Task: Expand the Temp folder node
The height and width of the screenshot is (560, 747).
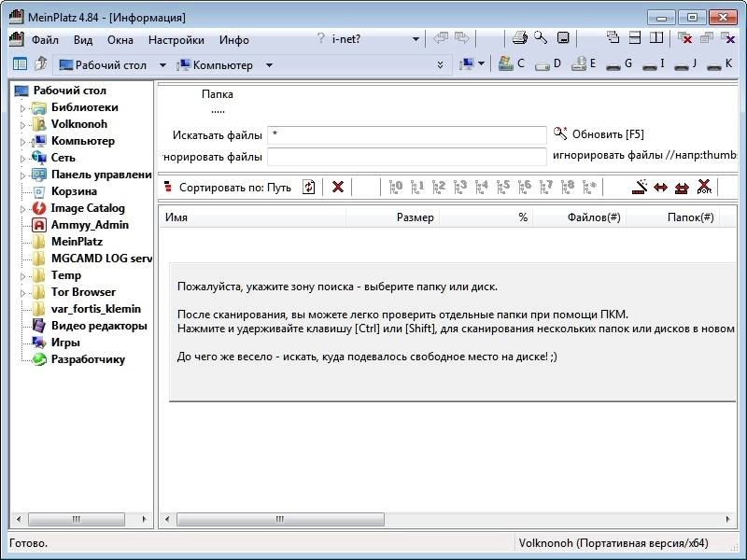Action: click(22, 275)
